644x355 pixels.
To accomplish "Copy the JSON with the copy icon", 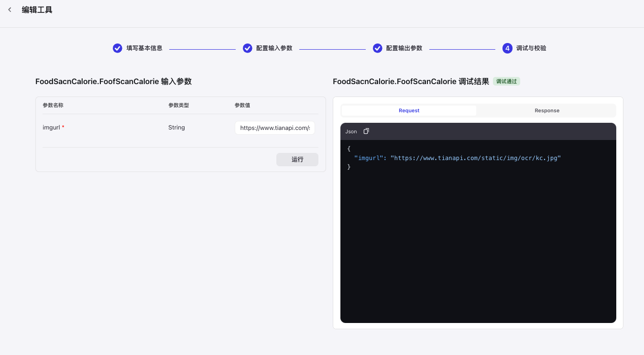I will pos(366,131).
